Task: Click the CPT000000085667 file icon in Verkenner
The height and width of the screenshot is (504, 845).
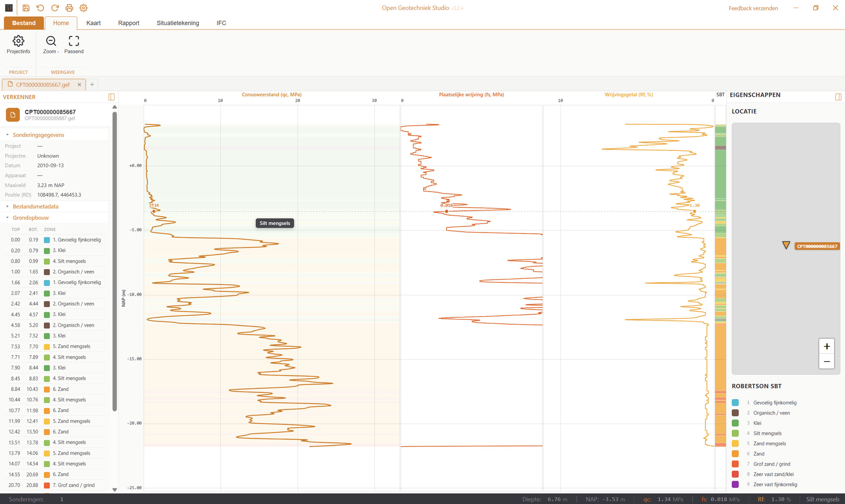Action: [13, 114]
